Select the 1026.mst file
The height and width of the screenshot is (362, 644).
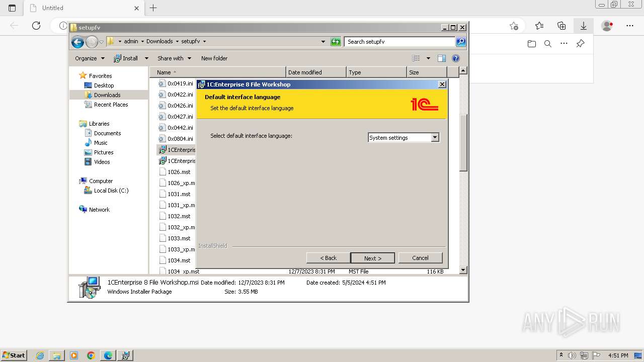pyautogui.click(x=175, y=172)
